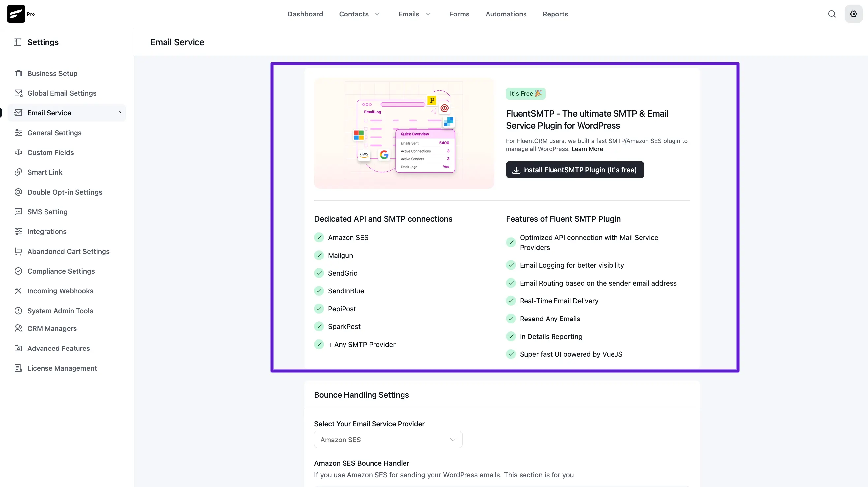Click the SMS Setting chat icon

tap(18, 212)
